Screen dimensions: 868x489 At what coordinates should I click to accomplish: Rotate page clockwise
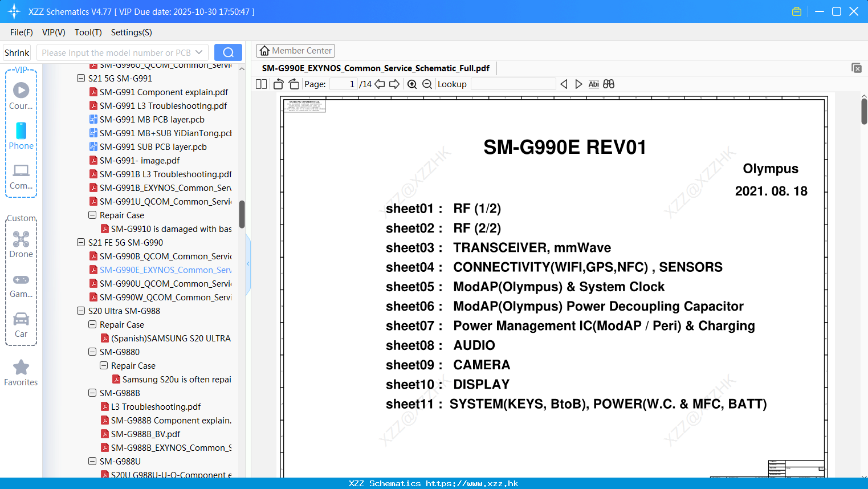[x=294, y=84]
